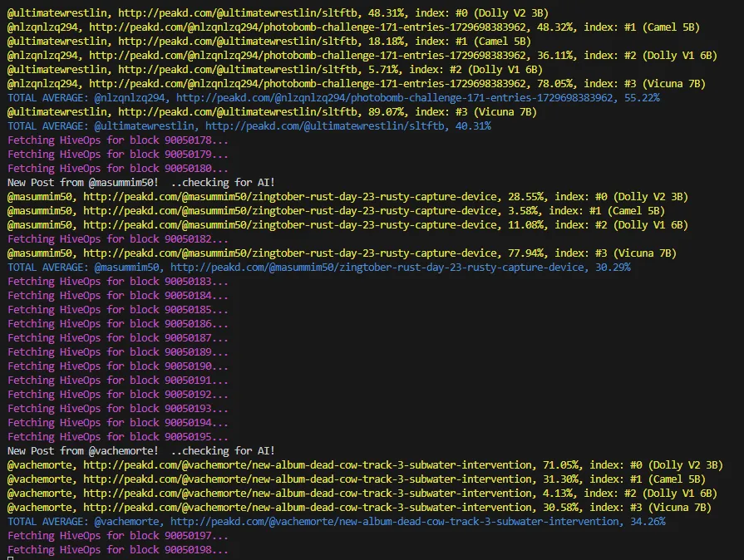
Task: Click 'Fetching HiveOps for block 90050195...'
Action: pos(118,437)
